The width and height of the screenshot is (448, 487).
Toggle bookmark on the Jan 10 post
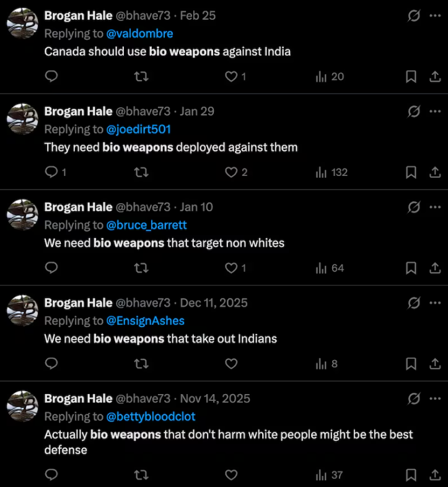411,268
